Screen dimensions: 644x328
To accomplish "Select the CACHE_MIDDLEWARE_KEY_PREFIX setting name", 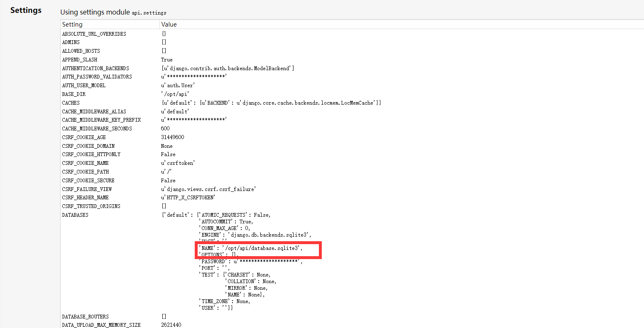I will 102,120.
